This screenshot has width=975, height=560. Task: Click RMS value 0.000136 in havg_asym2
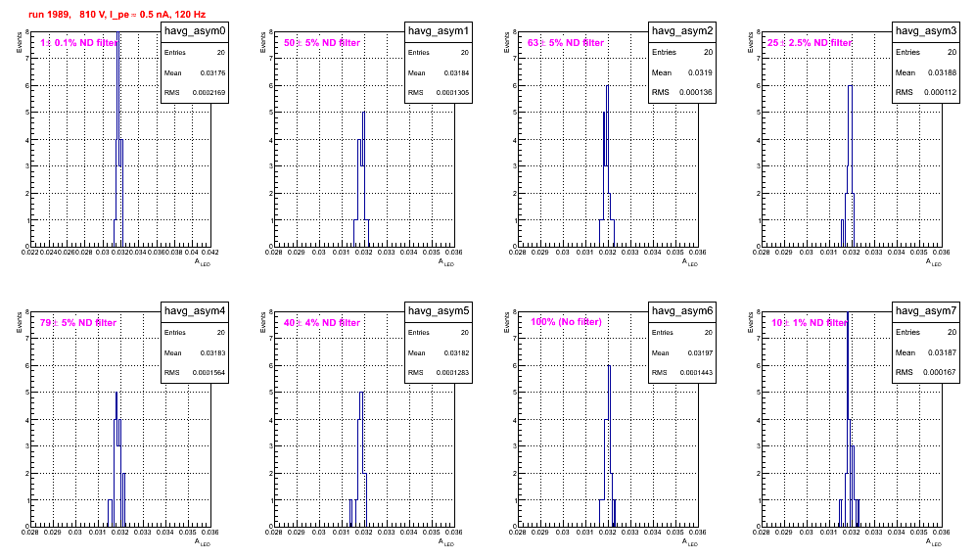[696, 93]
